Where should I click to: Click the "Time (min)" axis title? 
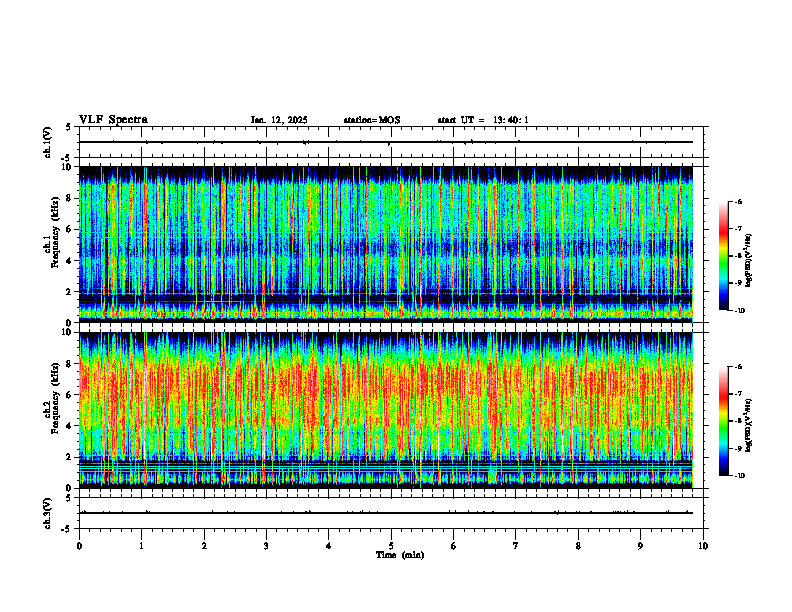click(x=400, y=555)
